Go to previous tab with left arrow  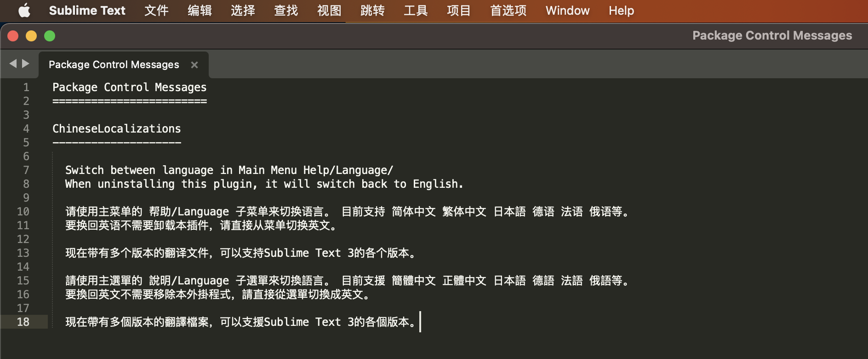pyautogui.click(x=13, y=64)
